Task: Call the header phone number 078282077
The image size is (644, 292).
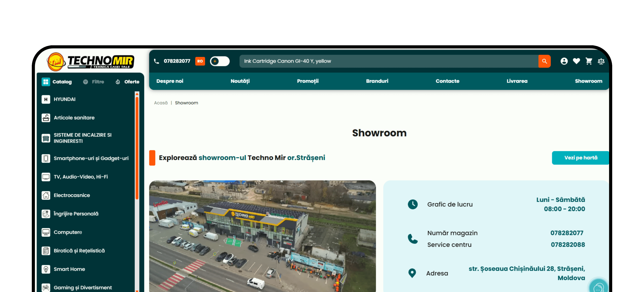Action: pyautogui.click(x=177, y=61)
